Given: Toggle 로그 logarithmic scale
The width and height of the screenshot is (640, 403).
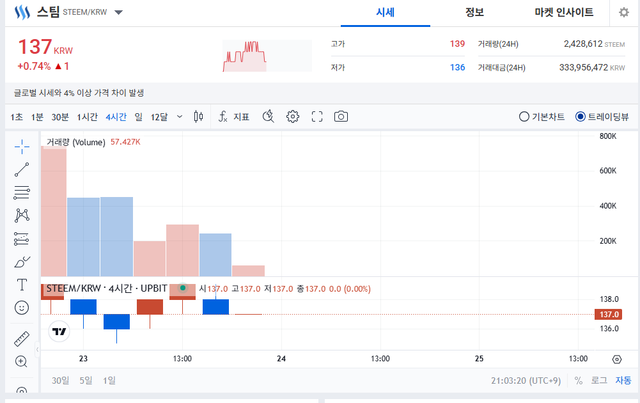Looking at the screenshot, I should click(x=599, y=381).
